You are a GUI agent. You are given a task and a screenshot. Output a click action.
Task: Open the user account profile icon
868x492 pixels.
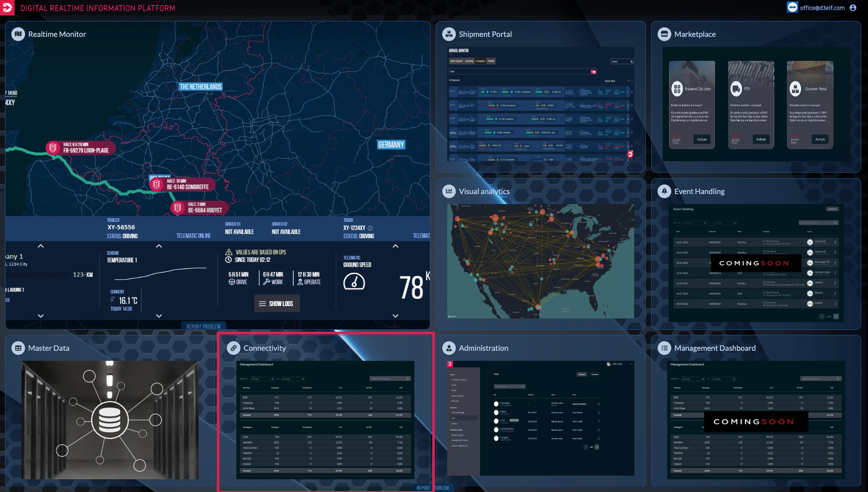tap(853, 8)
